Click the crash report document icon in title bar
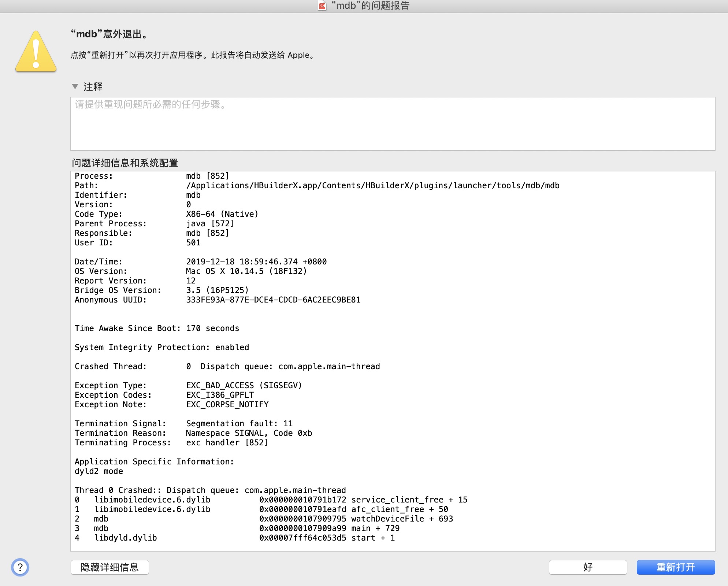Viewport: 728px width, 586px height. [x=322, y=5]
